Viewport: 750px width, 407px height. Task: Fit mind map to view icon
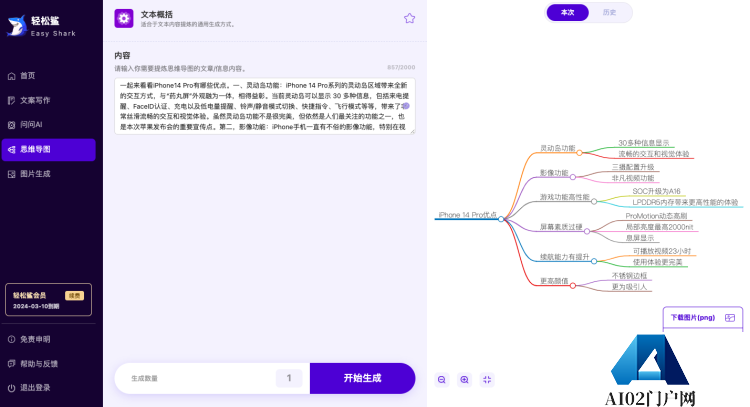tap(487, 380)
